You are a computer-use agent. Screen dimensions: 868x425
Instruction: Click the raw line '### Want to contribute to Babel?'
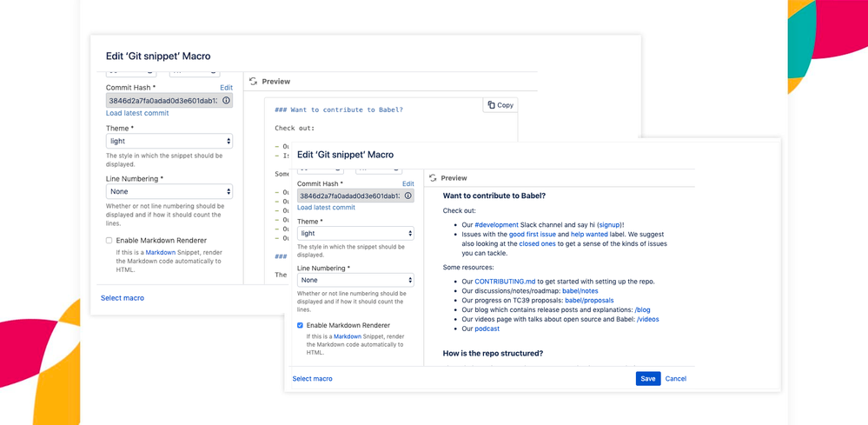[x=339, y=110]
